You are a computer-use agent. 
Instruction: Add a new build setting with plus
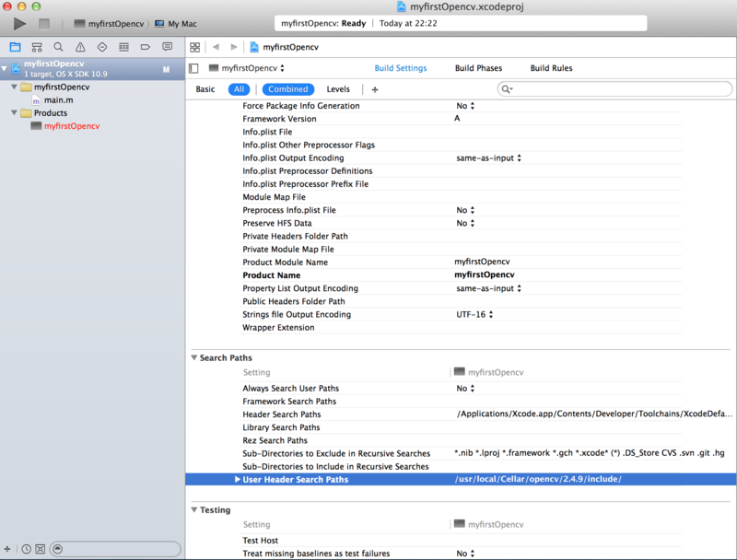(375, 89)
